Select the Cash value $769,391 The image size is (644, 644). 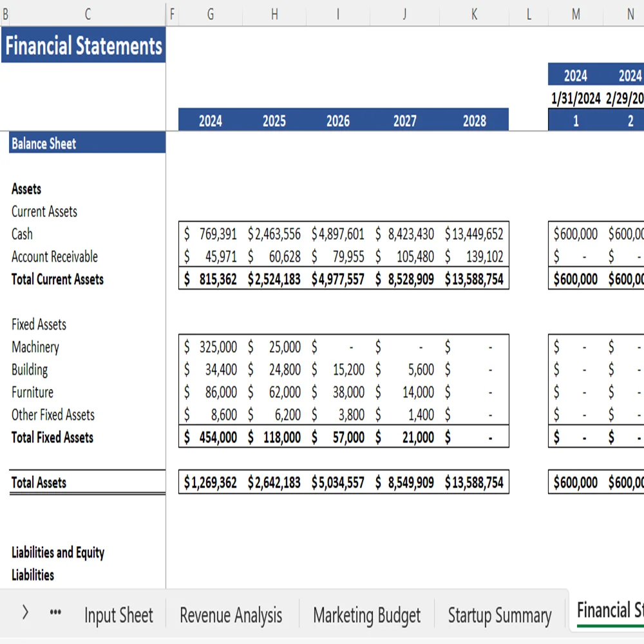pyautogui.click(x=210, y=234)
